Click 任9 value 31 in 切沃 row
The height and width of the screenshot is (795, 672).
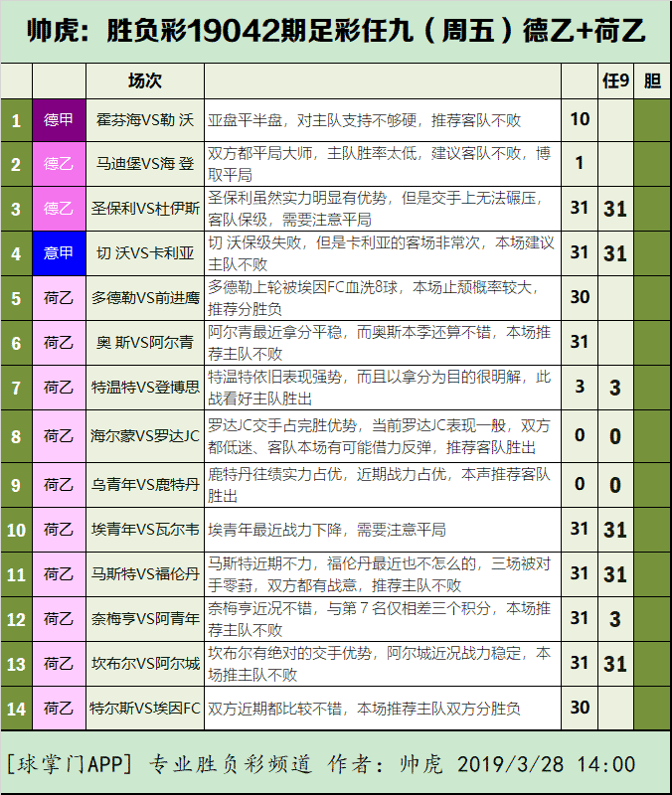[615, 253]
